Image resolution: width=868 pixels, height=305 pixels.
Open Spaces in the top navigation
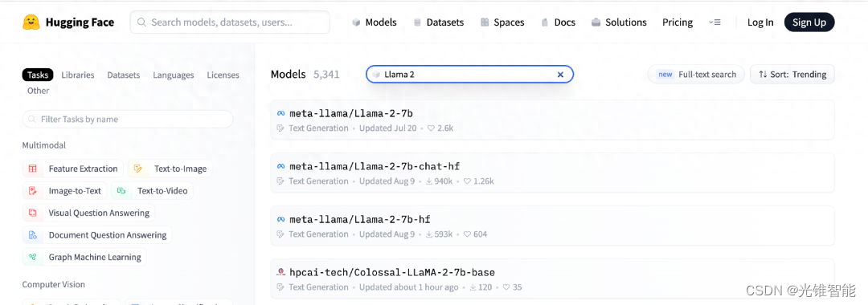[x=502, y=22]
